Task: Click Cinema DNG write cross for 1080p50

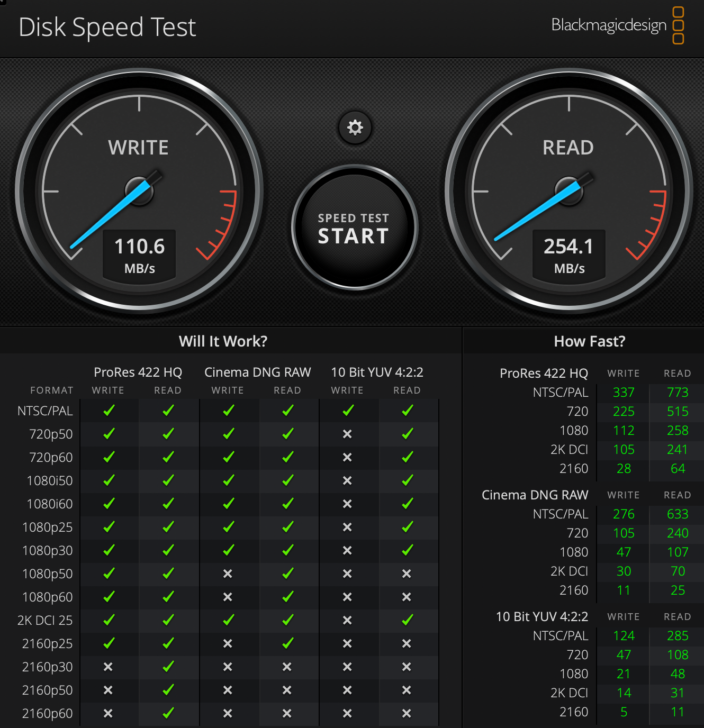Action: [228, 574]
